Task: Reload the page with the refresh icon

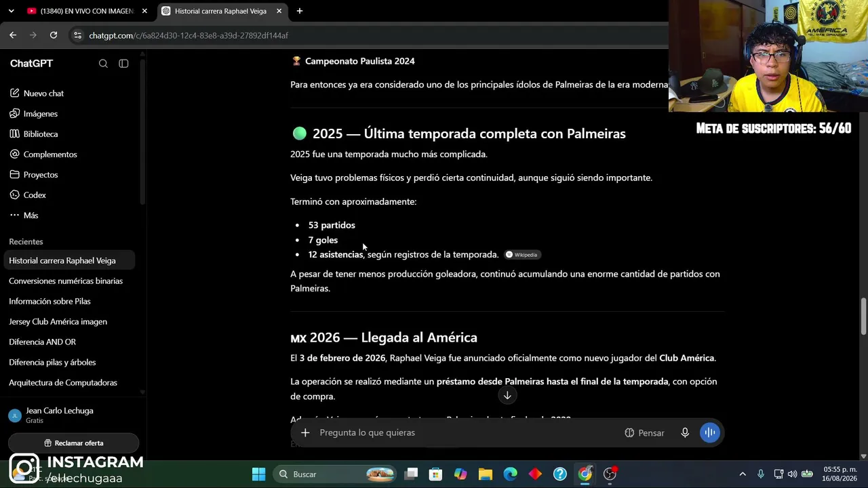Action: (x=54, y=35)
